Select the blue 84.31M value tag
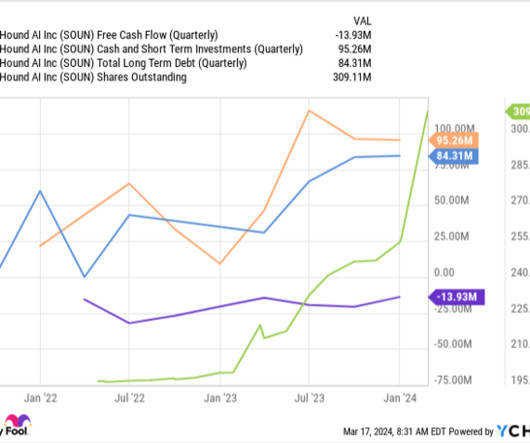This screenshot has height=443, width=530. [x=454, y=156]
